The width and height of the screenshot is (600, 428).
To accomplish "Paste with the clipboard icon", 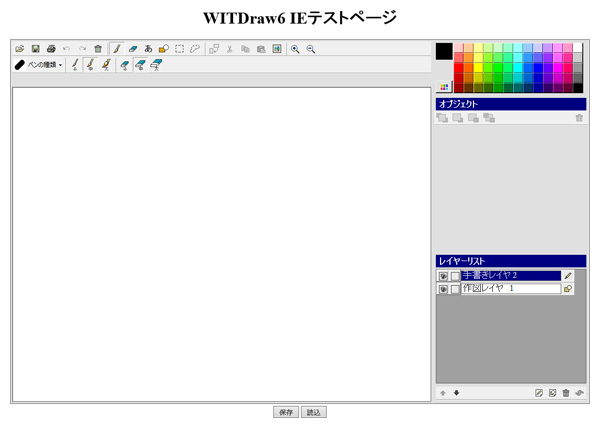I will (261, 49).
